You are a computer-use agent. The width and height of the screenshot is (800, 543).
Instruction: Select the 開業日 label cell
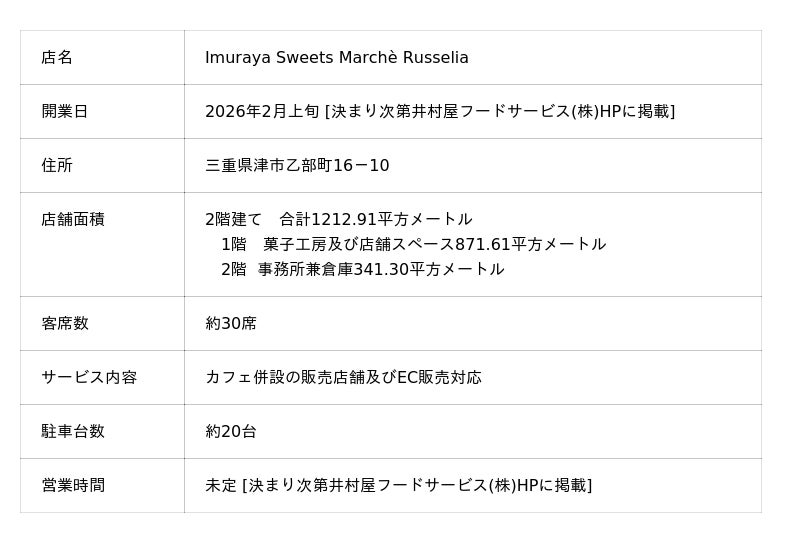[x=65, y=112]
